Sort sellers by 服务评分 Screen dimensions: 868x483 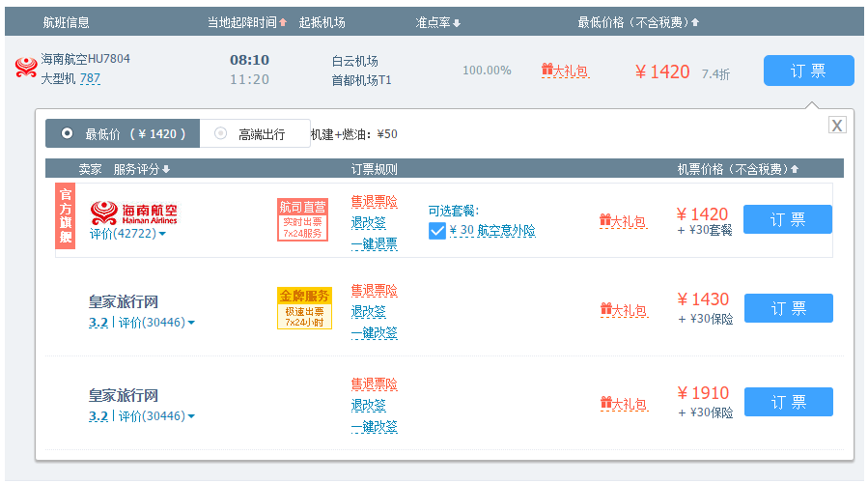tap(142, 169)
